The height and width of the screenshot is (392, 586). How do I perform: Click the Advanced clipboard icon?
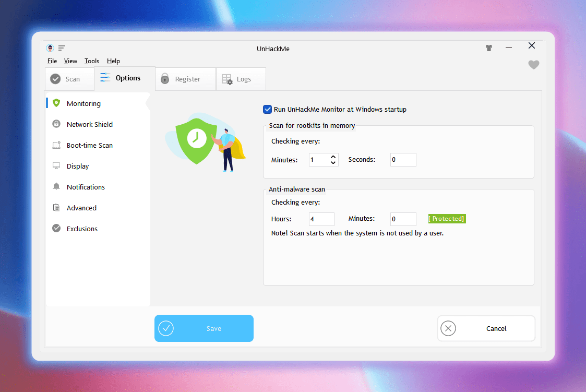point(56,207)
